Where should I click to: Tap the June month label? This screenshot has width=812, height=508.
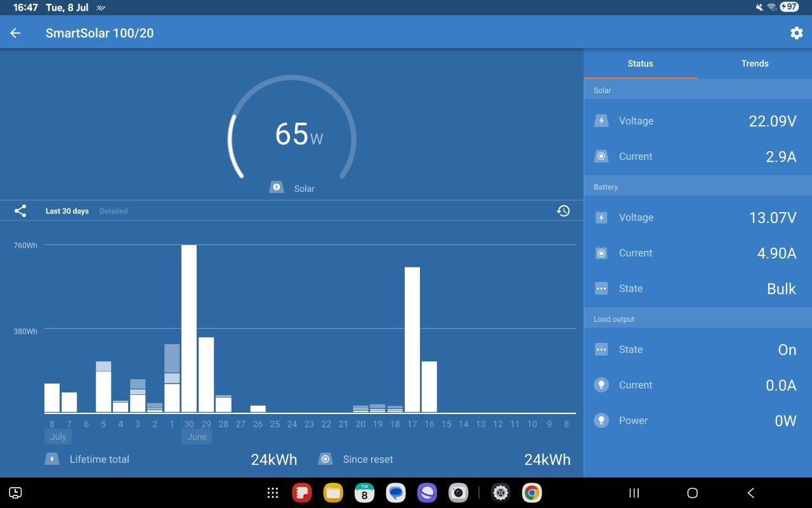coord(197,437)
